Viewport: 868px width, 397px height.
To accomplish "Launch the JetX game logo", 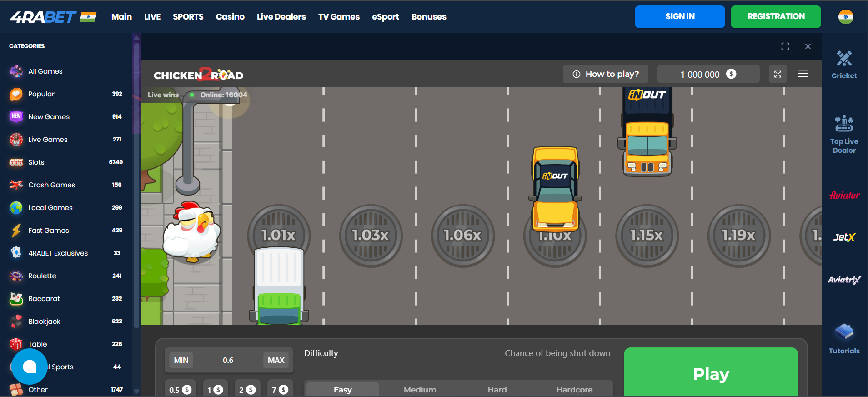I will [844, 237].
